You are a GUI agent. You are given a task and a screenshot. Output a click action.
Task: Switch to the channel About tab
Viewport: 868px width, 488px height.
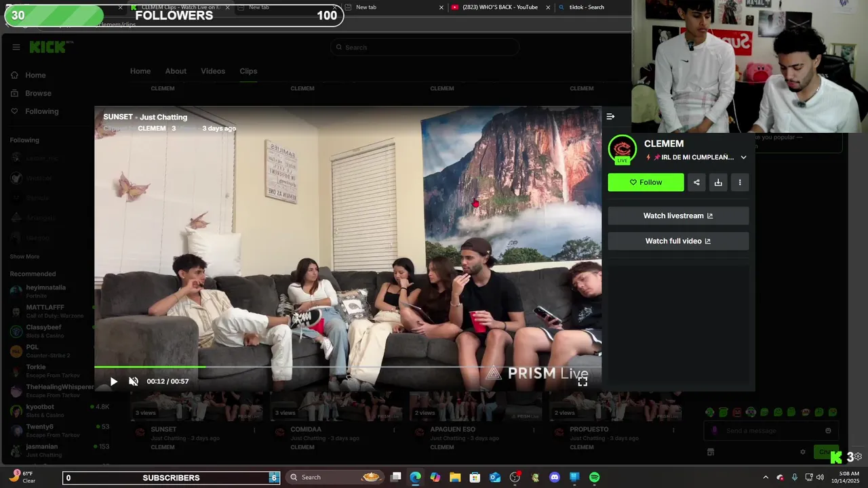click(176, 71)
